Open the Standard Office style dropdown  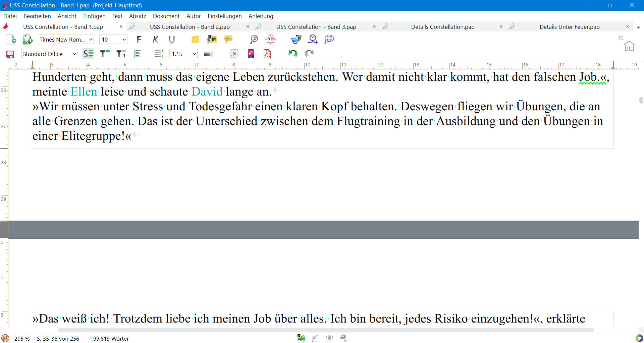tap(49, 54)
